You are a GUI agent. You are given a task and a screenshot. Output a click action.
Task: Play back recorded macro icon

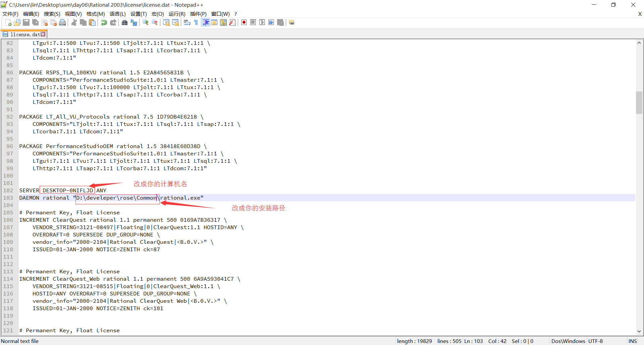pos(262,22)
